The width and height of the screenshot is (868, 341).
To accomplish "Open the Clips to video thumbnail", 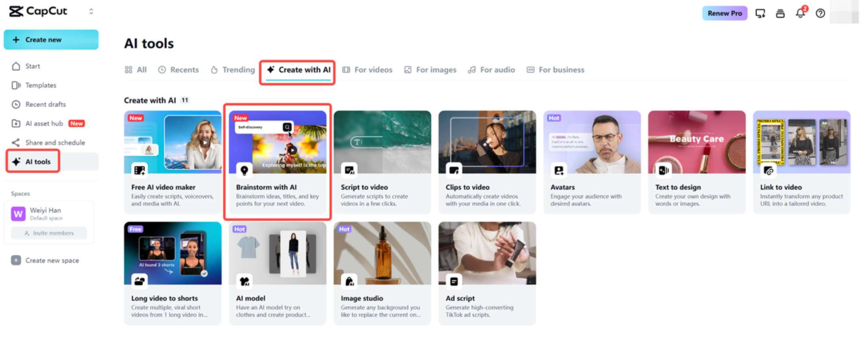I will [487, 142].
